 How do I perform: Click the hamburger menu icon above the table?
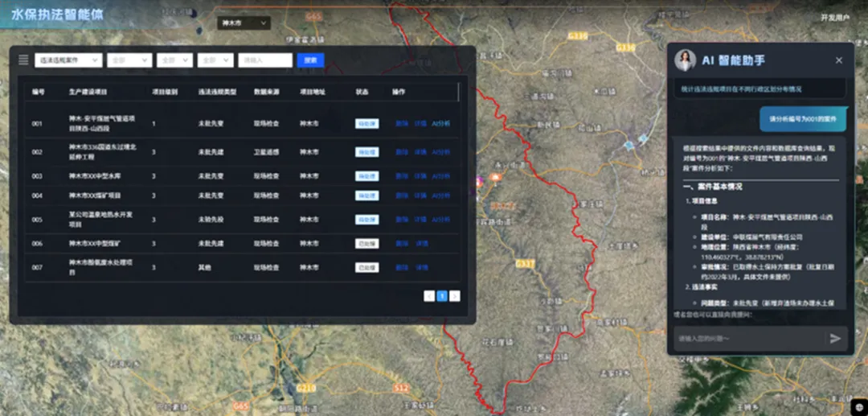(23, 60)
